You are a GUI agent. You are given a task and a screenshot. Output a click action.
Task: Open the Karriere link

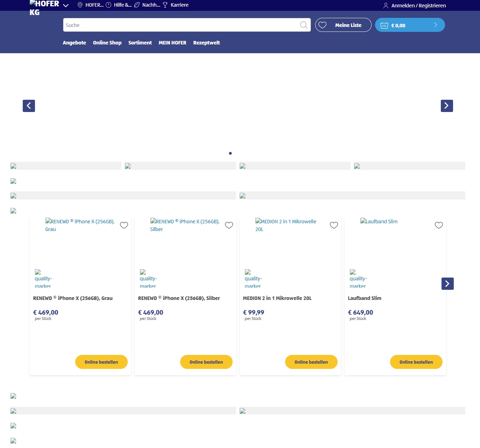click(179, 5)
